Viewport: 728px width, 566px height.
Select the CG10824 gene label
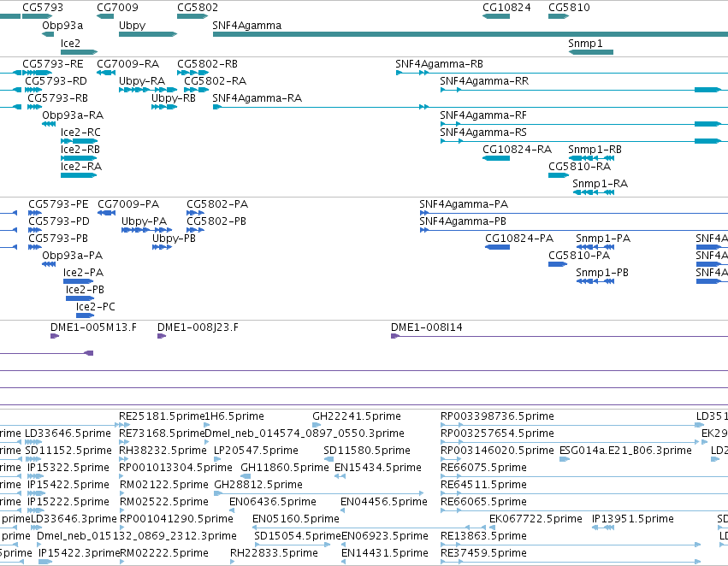pyautogui.click(x=506, y=8)
